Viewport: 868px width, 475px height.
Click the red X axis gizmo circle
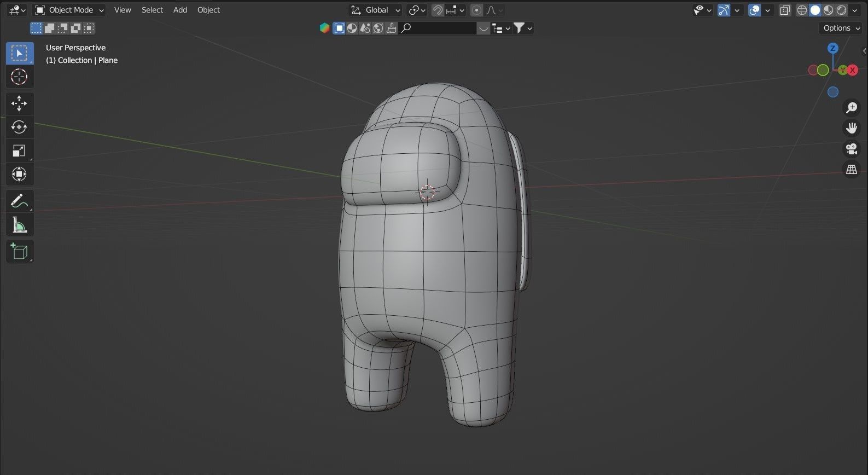852,70
